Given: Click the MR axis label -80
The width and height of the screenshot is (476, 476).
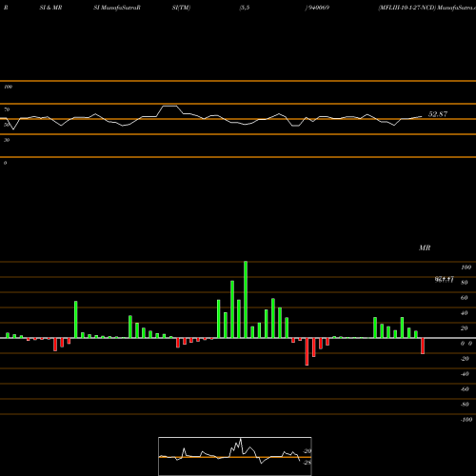Looking at the screenshot, I should point(465,405).
